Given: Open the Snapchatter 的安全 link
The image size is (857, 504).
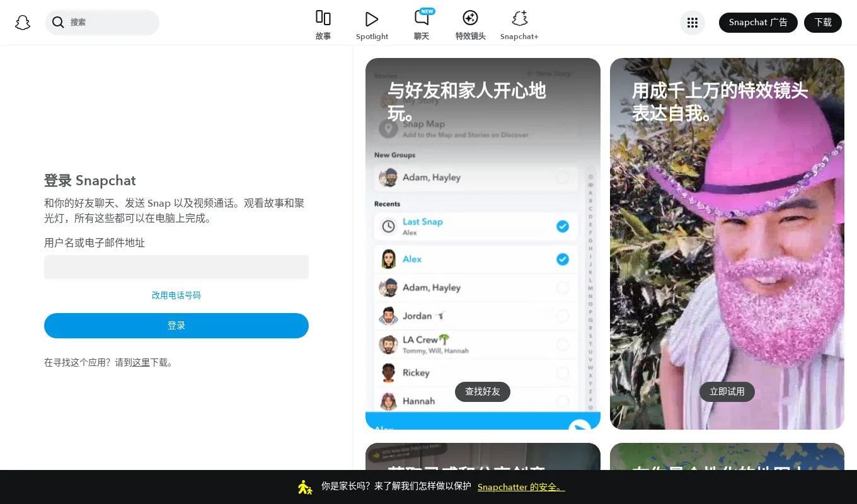Looking at the screenshot, I should 521,487.
